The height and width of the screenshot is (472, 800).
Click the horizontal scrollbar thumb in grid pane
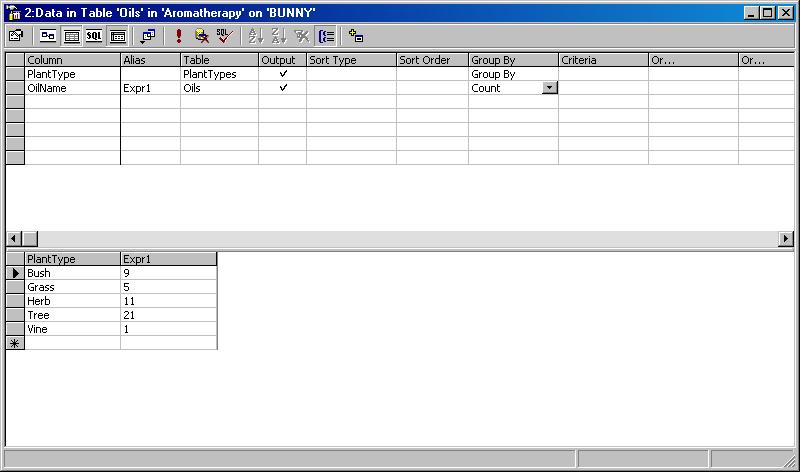pyautogui.click(x=30, y=238)
